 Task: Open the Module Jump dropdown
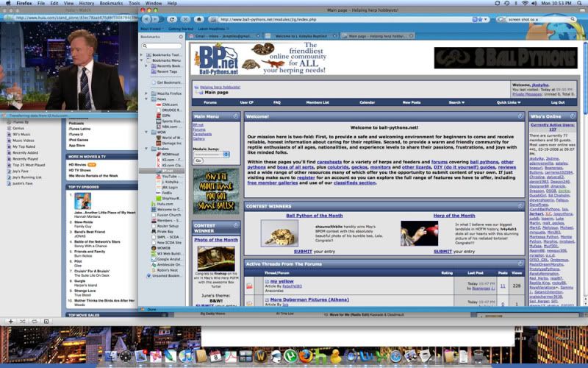212,155
